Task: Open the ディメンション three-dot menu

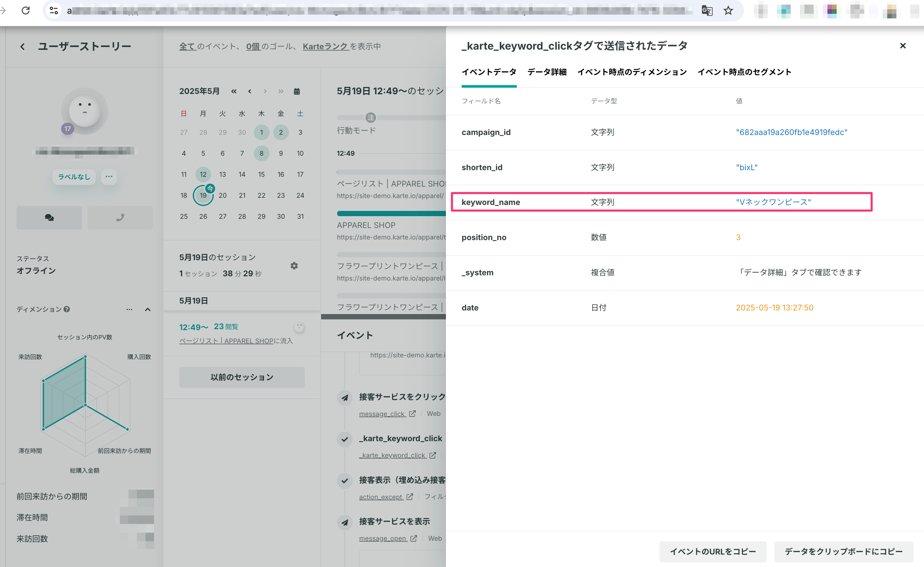Action: [x=129, y=309]
